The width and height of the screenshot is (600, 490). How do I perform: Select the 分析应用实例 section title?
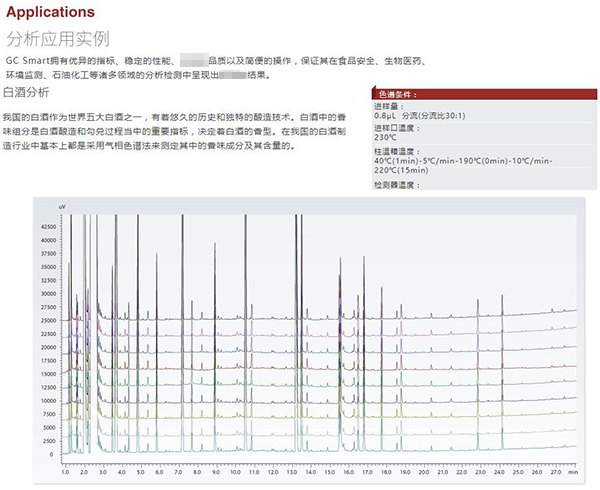click(58, 40)
